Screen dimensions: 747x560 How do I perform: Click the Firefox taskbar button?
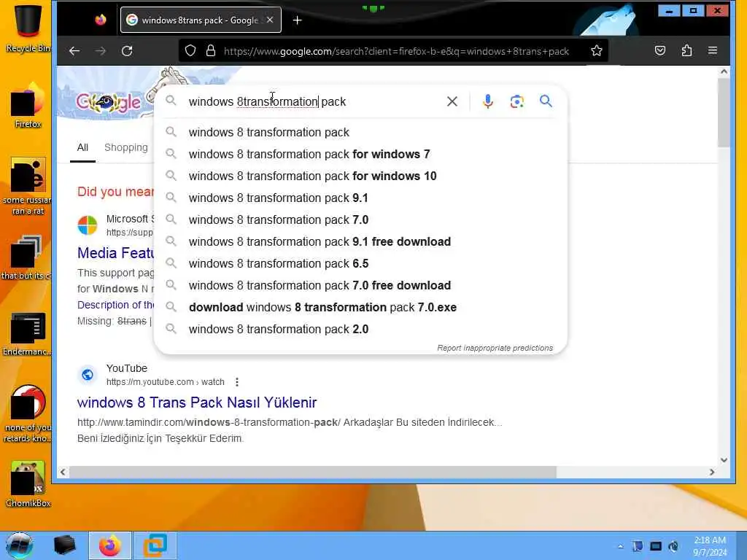point(110,545)
